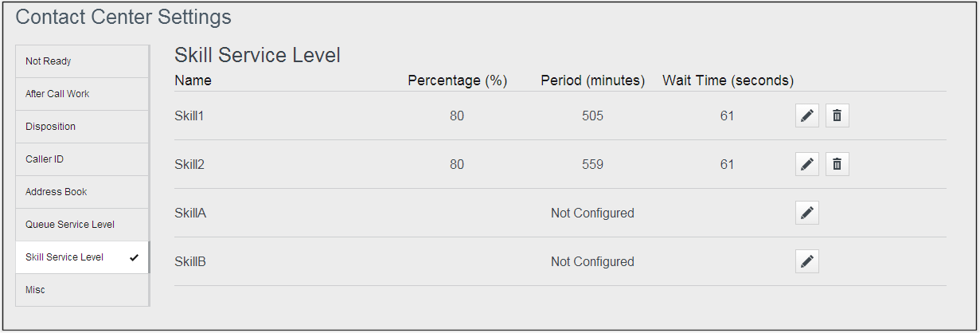Open the Not Ready settings tab
This screenshot has width=980, height=333.
point(82,61)
